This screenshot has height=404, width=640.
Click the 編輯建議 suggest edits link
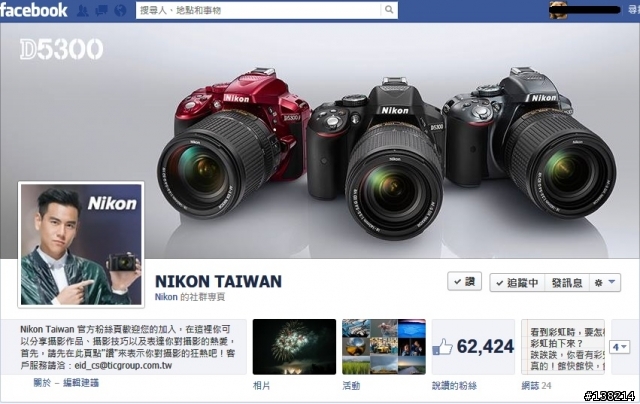pos(81,383)
